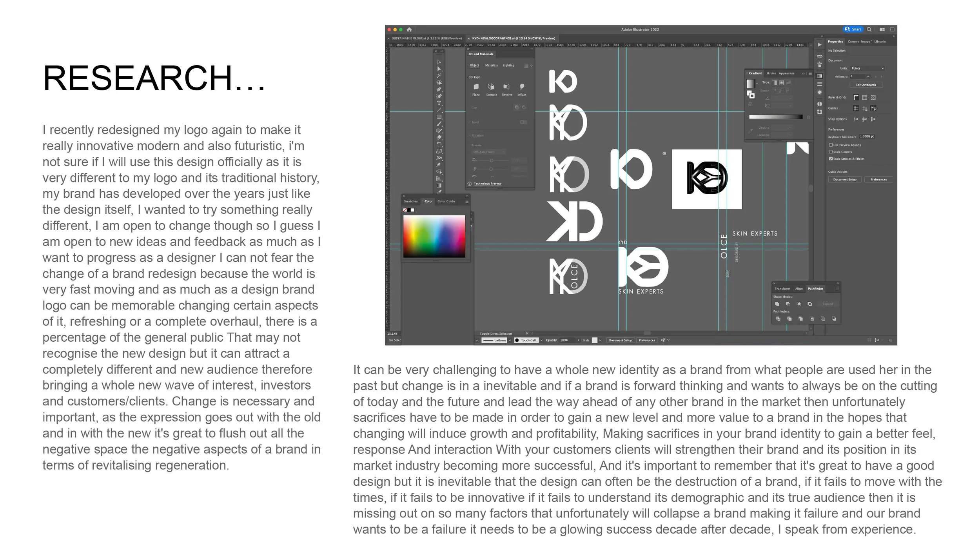Click Preferences in Quick Actions
This screenshot has width=980, height=552.
878,180
